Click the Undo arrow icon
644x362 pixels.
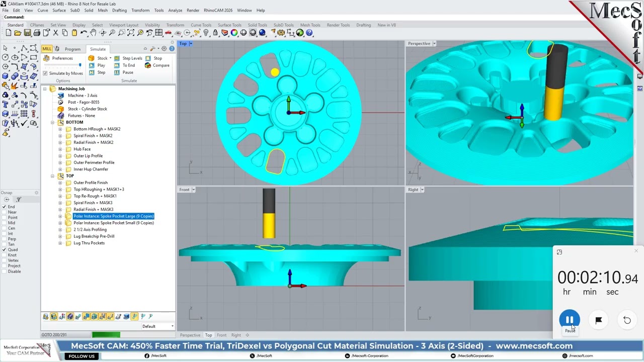(x=84, y=33)
